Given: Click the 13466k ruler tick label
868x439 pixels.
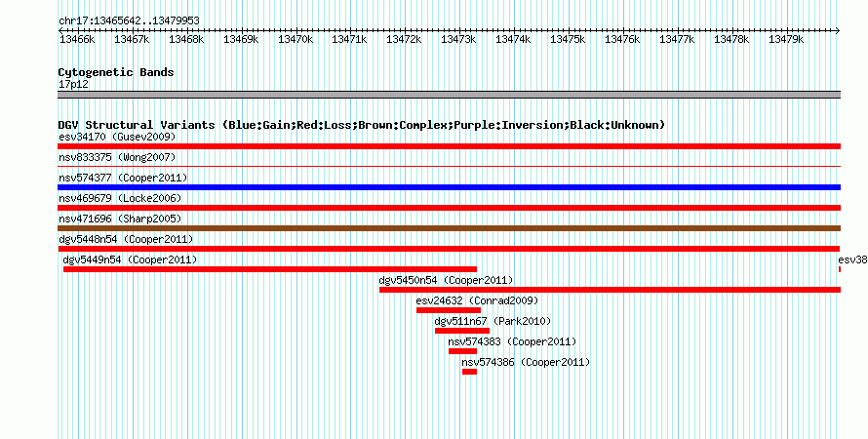Looking at the screenshot, I should click(x=77, y=39).
